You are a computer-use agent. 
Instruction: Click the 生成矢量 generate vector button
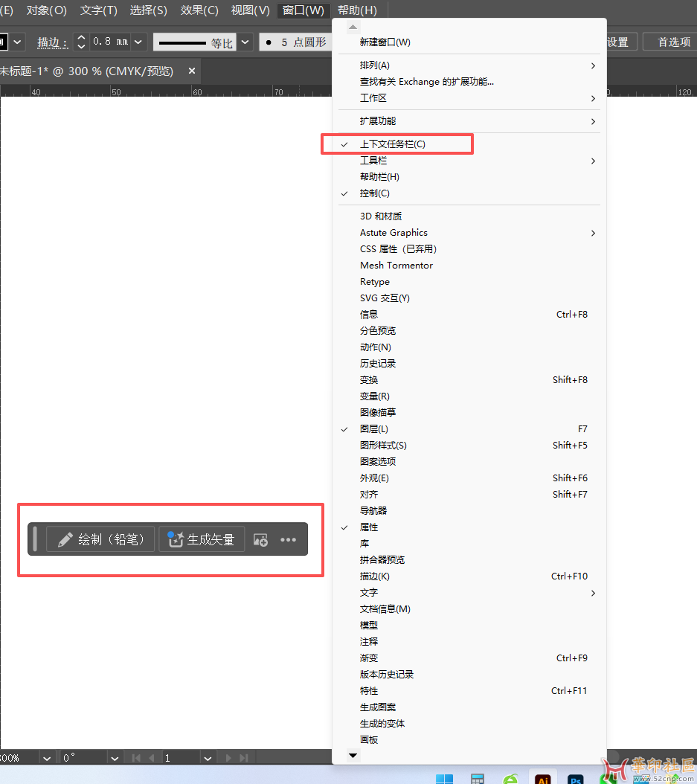coord(202,539)
